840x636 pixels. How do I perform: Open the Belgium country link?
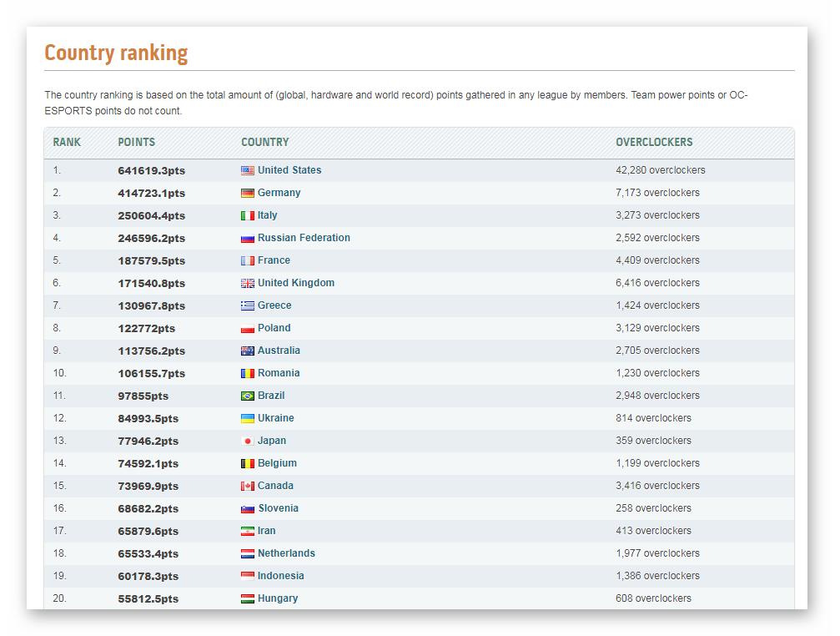(277, 462)
